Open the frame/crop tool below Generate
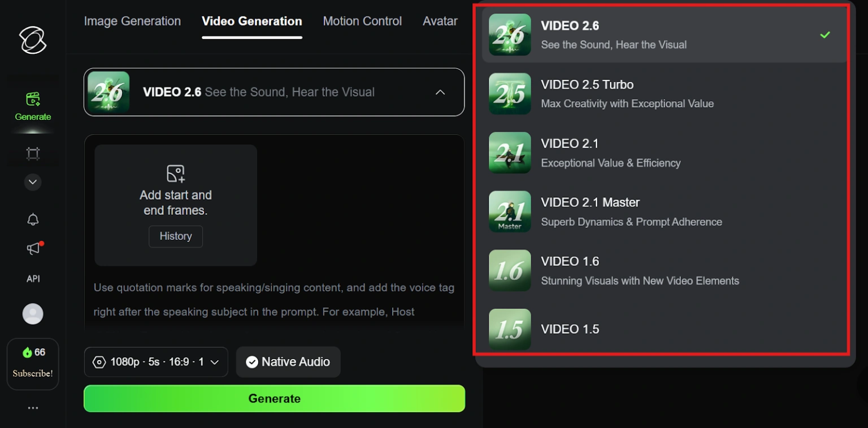The image size is (868, 428). tap(33, 153)
